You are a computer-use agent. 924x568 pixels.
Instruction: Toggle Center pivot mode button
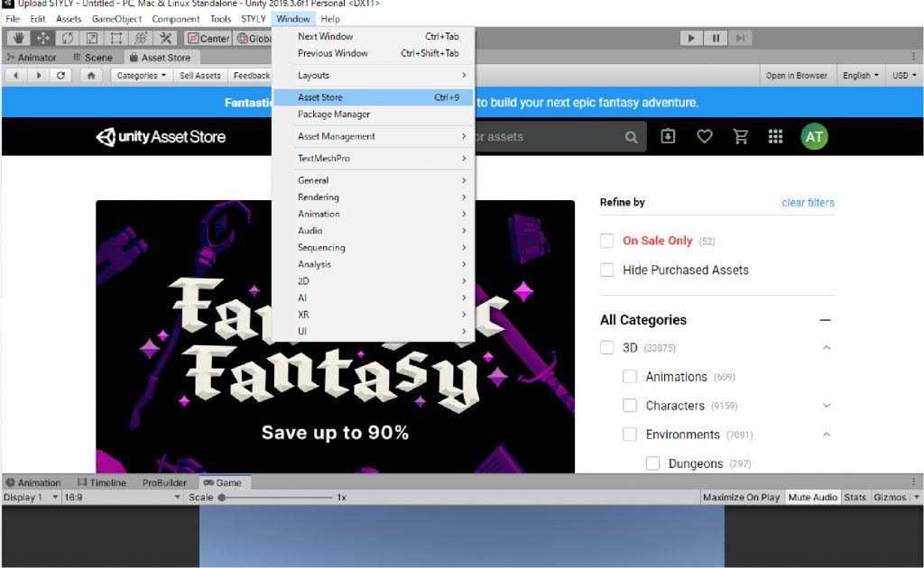208,38
